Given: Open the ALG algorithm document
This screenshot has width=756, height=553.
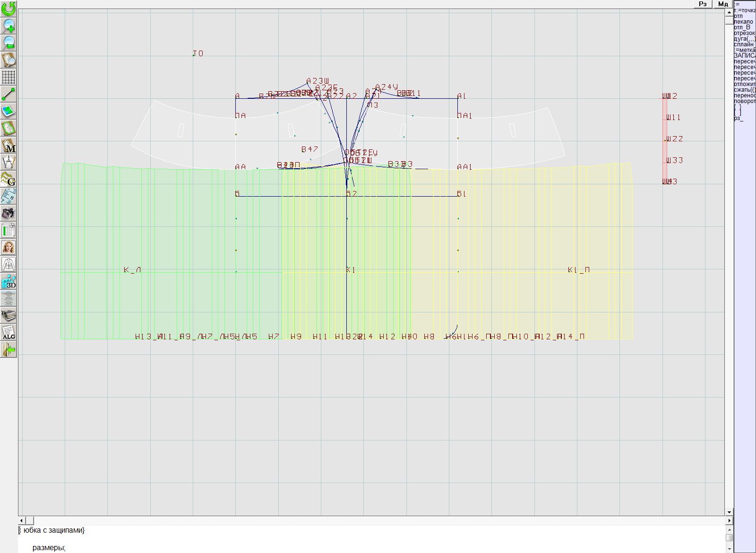Looking at the screenshot, I should tap(9, 332).
